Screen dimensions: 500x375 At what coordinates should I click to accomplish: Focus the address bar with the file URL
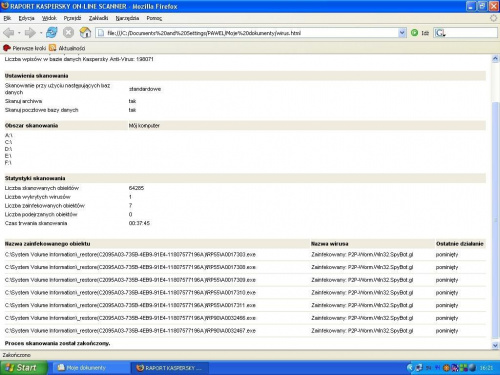[252, 33]
